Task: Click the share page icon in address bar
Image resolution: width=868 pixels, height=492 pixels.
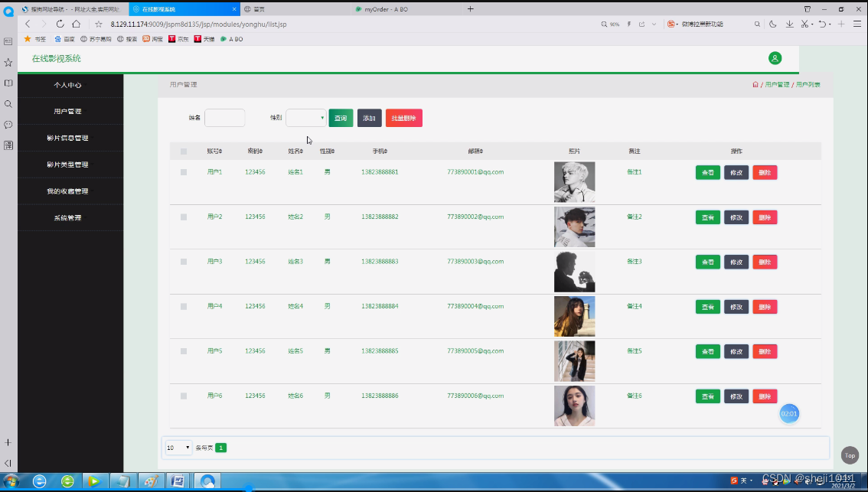Action: point(642,24)
